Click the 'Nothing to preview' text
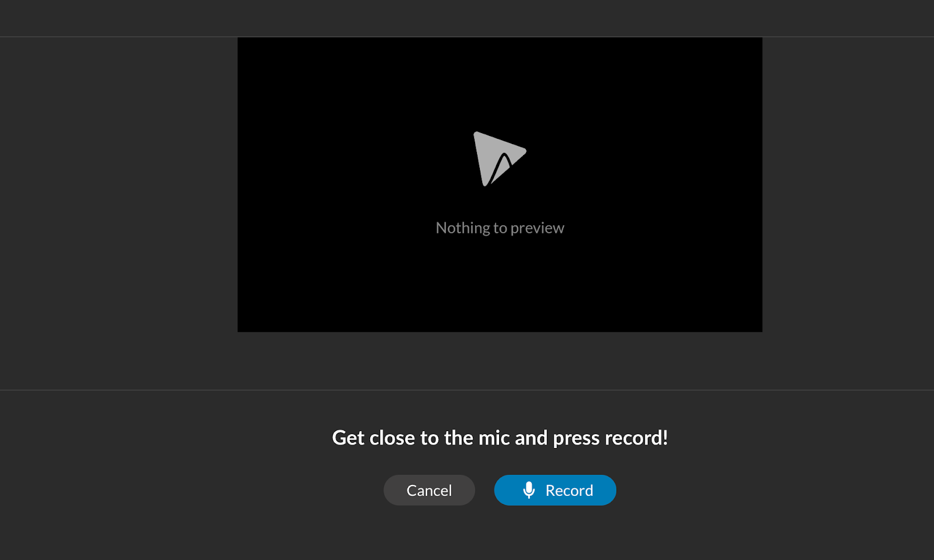Viewport: 934px width, 560px height. point(499,228)
